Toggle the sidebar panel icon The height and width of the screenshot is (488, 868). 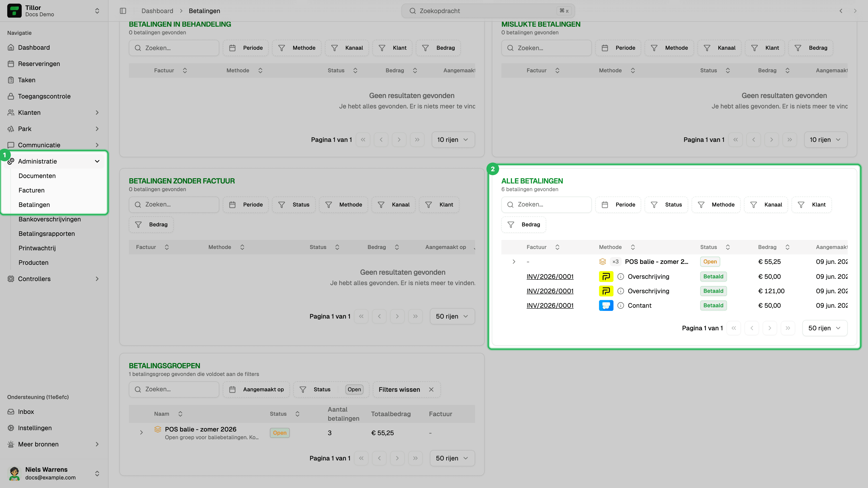pos(123,11)
